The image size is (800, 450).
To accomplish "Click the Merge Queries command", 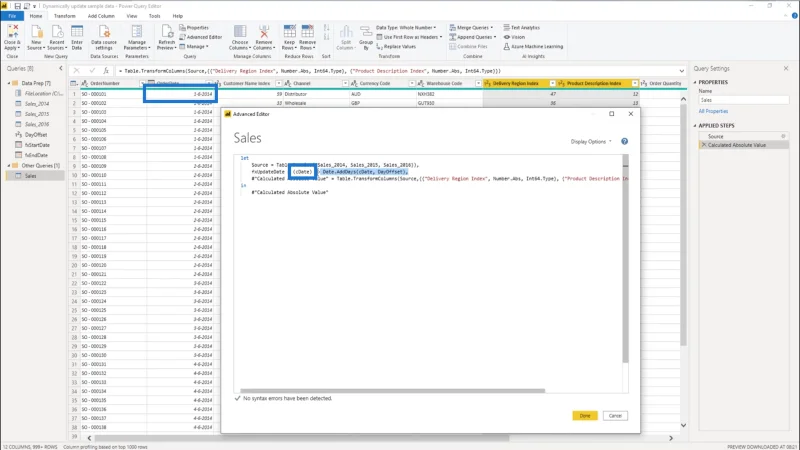I will pos(471,28).
